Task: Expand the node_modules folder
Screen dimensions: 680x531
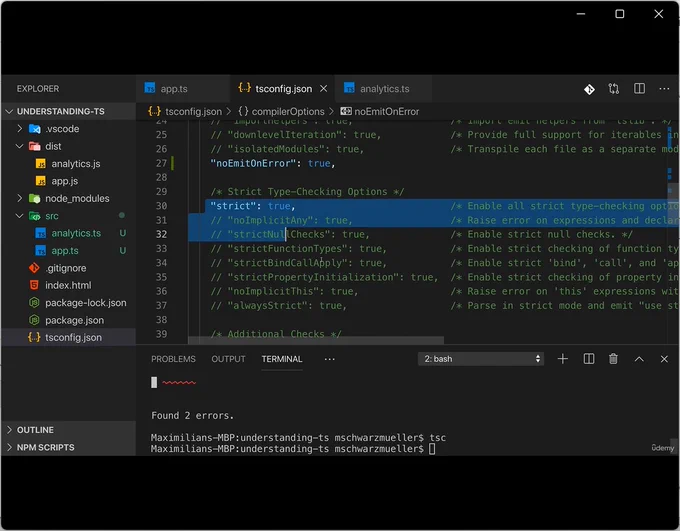Action: pyautogui.click(x=20, y=198)
